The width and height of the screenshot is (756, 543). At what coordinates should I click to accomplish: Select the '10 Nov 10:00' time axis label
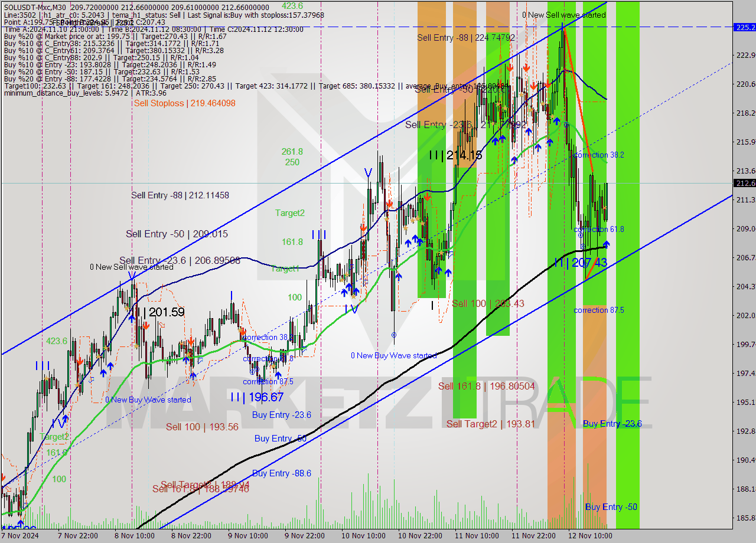[x=363, y=536]
